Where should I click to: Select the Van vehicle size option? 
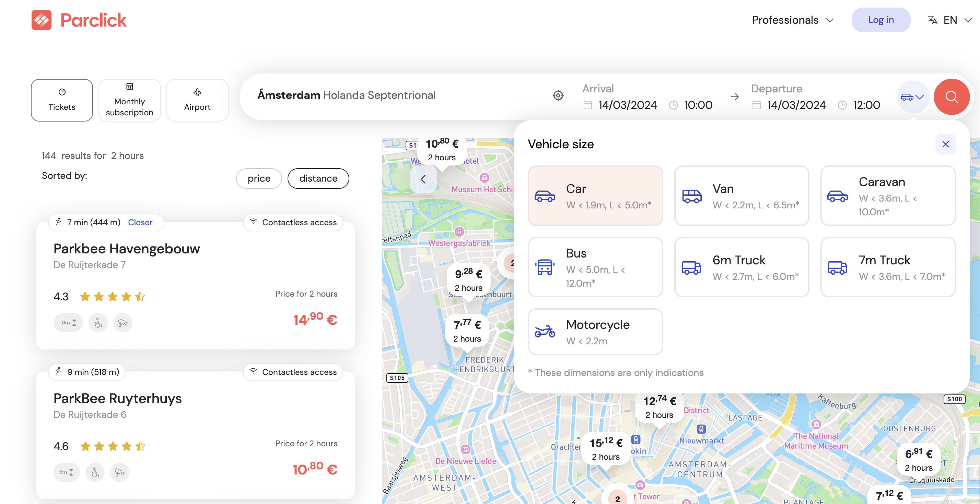coord(741,196)
